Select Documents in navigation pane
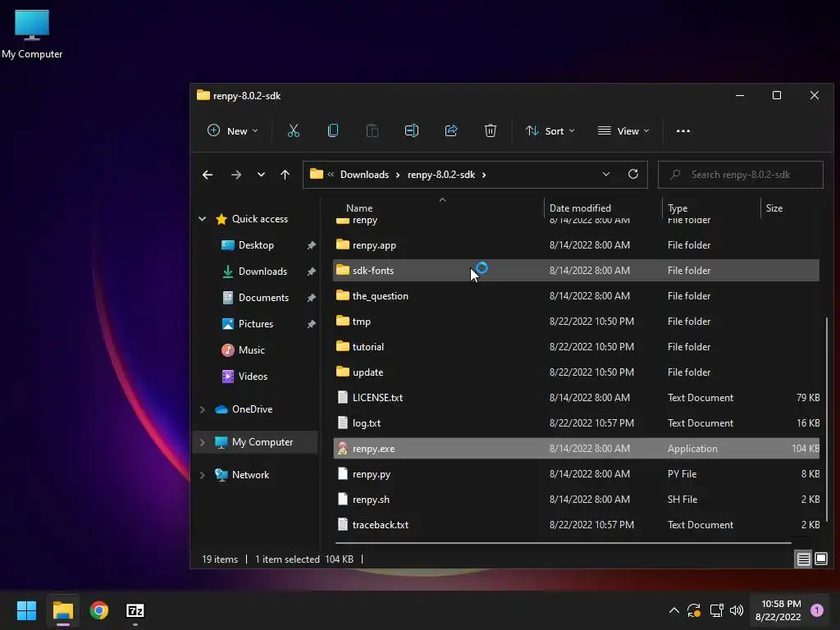 pos(263,297)
